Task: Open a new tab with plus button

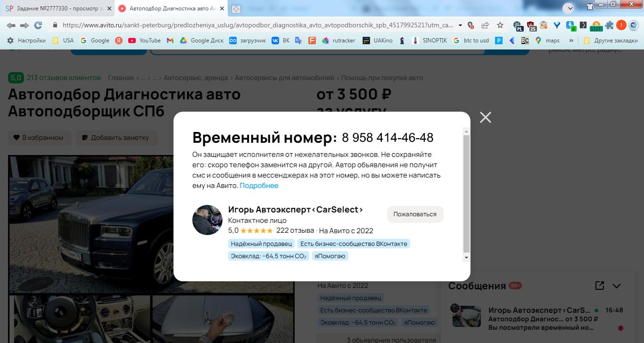Action: [x=236, y=8]
